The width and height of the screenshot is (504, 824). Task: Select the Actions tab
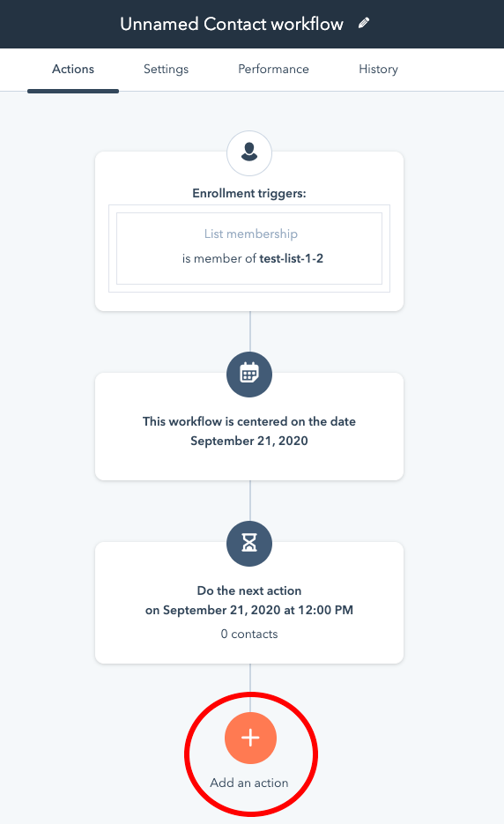point(73,70)
